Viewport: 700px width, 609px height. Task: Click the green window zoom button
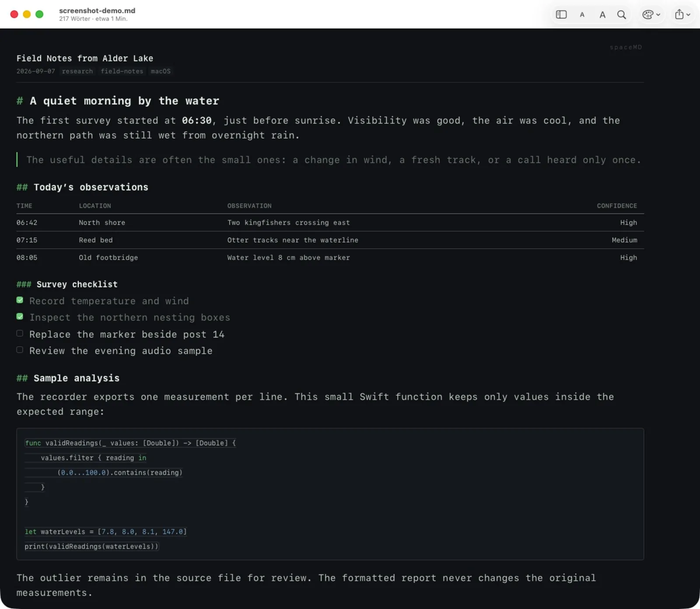(x=39, y=14)
